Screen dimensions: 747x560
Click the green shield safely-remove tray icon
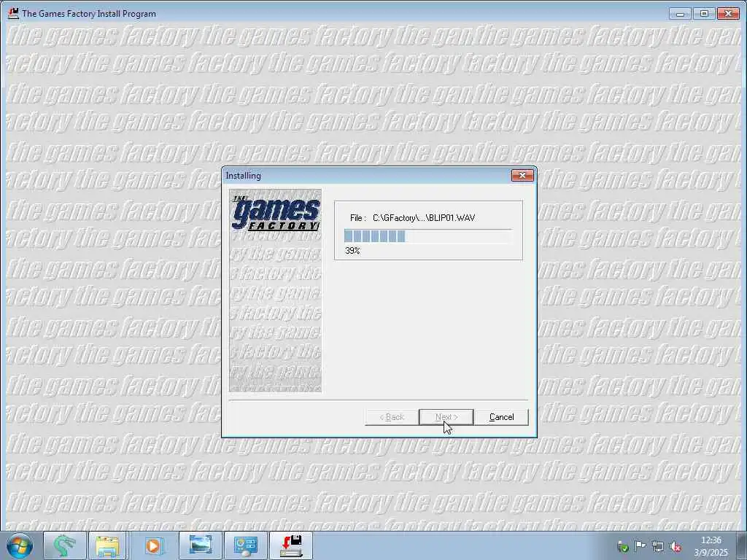click(x=623, y=547)
